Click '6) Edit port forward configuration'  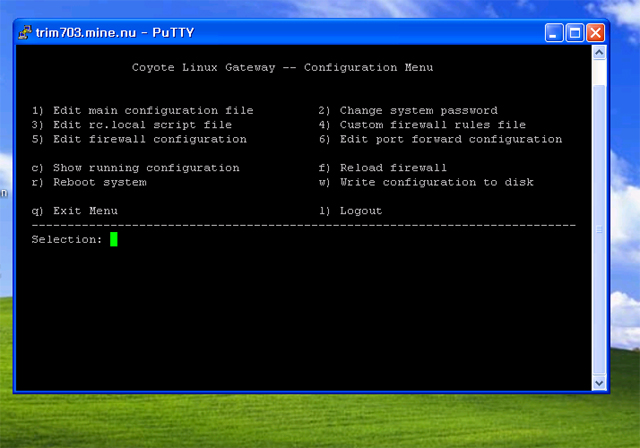[440, 139]
